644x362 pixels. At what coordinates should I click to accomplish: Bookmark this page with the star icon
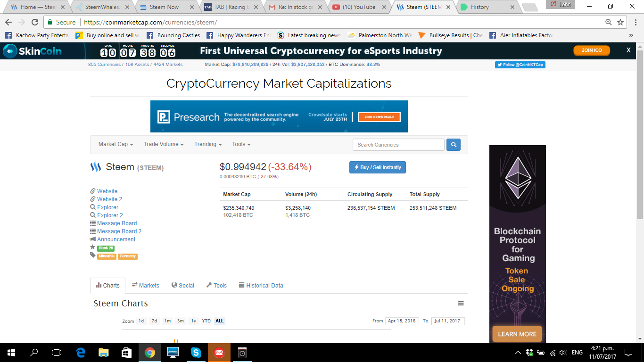[620, 22]
